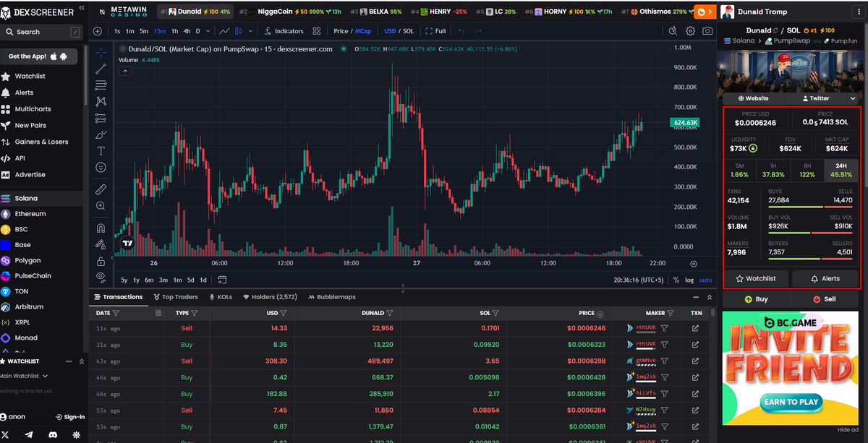Screen dimensions: 868x443
Task: Toggle percent scale on chart
Action: coord(676,280)
